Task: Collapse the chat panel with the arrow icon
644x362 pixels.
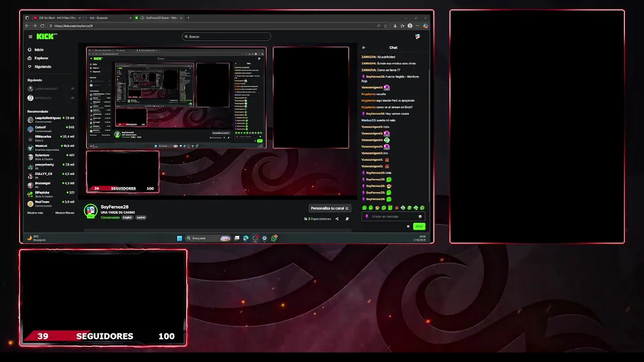Action: pyautogui.click(x=363, y=48)
